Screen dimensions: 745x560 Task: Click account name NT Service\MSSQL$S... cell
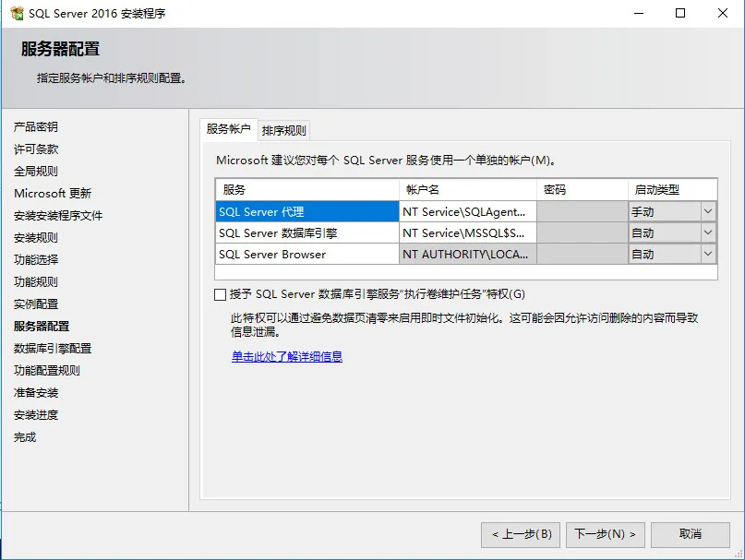click(468, 232)
